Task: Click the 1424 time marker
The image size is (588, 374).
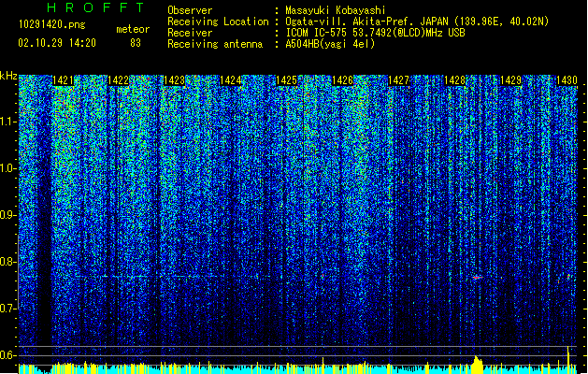Action: [230, 80]
